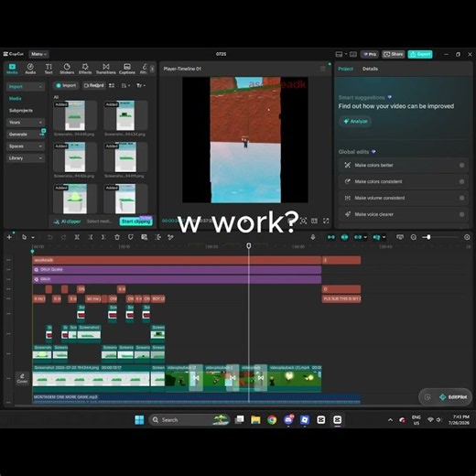Screen dimensions: 476x476
Task: Expand the Menu dropdown
Action: coord(38,54)
